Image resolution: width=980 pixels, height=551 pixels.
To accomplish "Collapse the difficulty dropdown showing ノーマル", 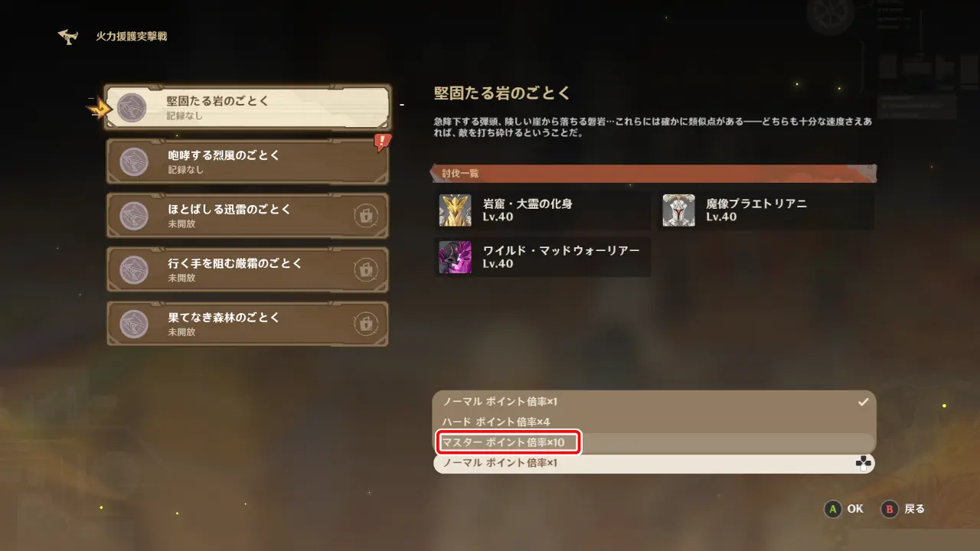I will click(x=655, y=463).
